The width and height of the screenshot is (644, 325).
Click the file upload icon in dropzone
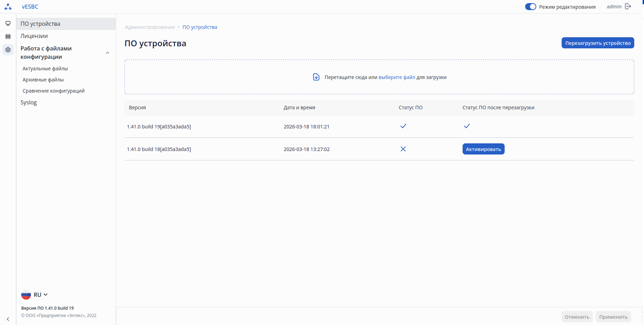coord(316,77)
